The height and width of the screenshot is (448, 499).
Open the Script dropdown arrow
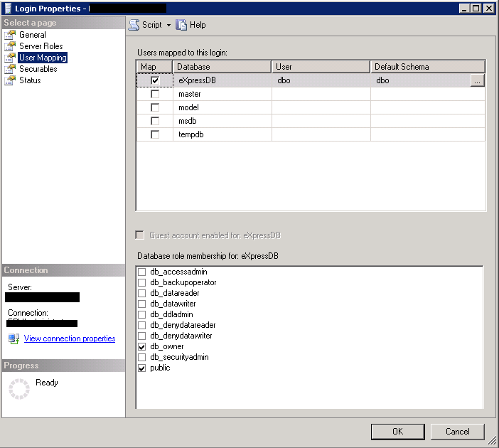click(168, 25)
